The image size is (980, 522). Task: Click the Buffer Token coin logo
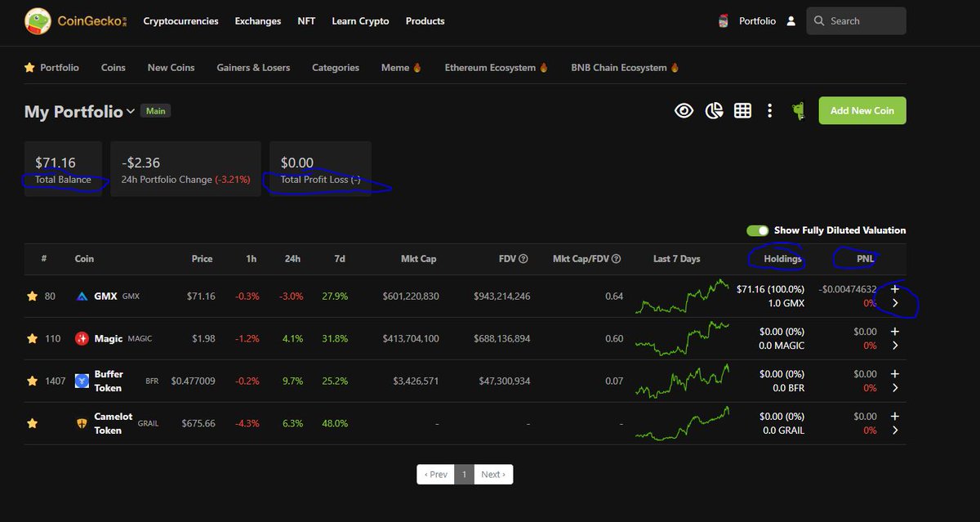tap(82, 381)
